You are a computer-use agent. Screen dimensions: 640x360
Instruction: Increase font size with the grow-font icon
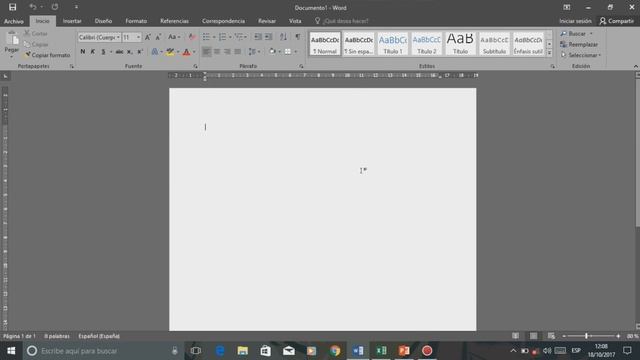click(148, 37)
